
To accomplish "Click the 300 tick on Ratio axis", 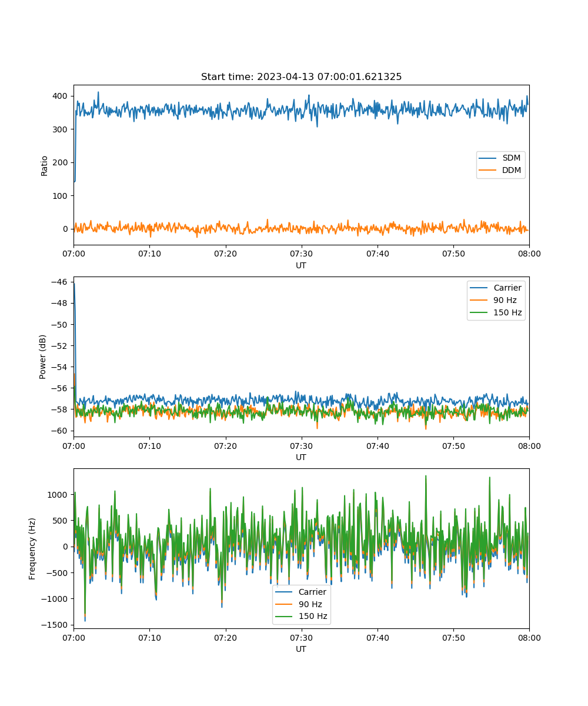I will (x=61, y=129).
